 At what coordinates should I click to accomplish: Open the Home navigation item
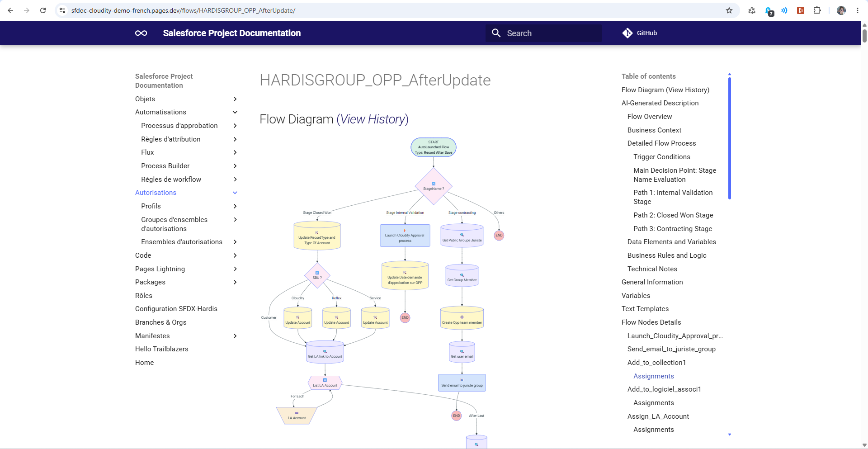click(144, 363)
